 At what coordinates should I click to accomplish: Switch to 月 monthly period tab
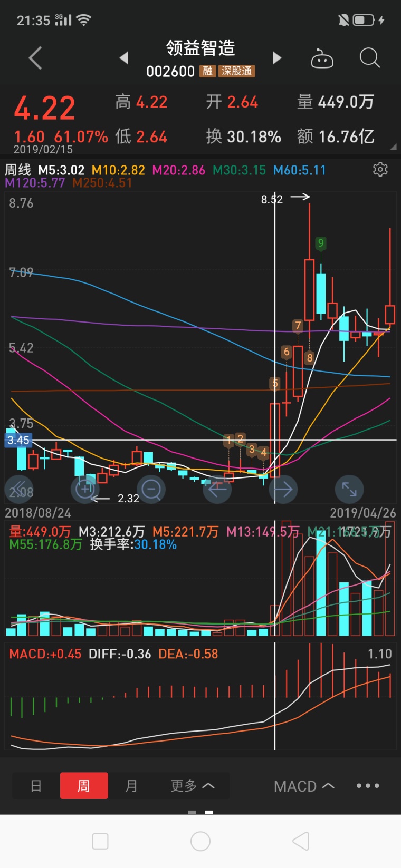[131, 786]
